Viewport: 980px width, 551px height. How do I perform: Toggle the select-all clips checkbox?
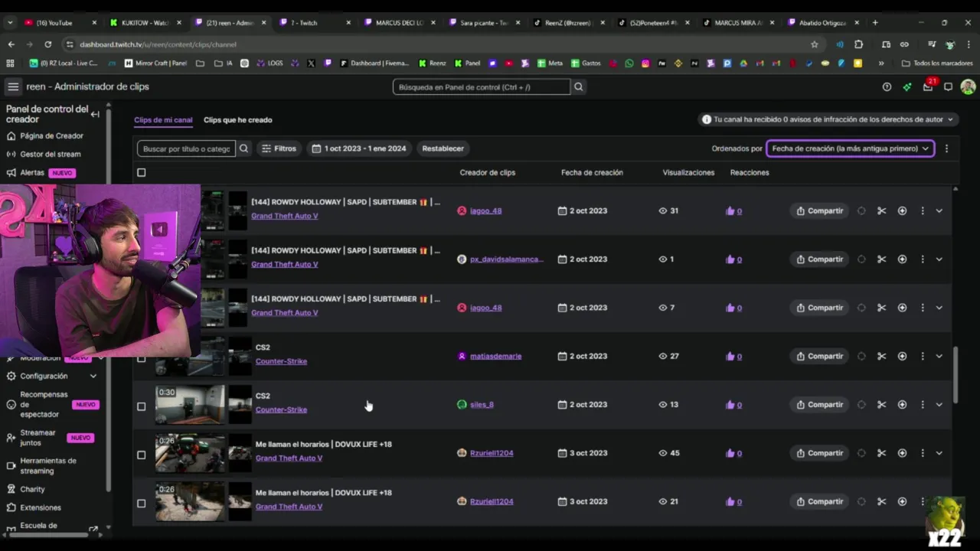pyautogui.click(x=141, y=173)
